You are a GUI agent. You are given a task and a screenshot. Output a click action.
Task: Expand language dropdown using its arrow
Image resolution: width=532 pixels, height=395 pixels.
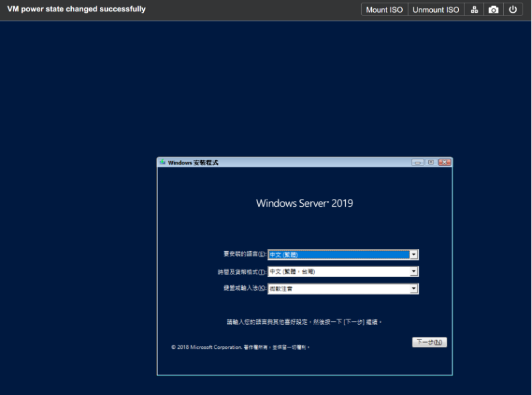413,254
